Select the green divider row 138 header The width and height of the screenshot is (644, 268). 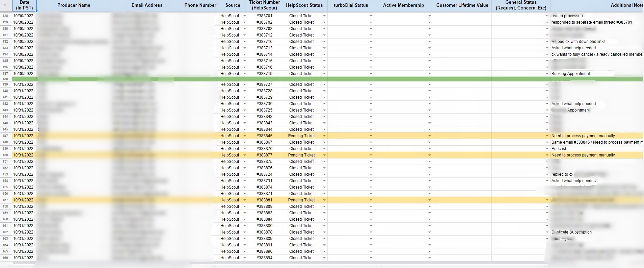5,79
